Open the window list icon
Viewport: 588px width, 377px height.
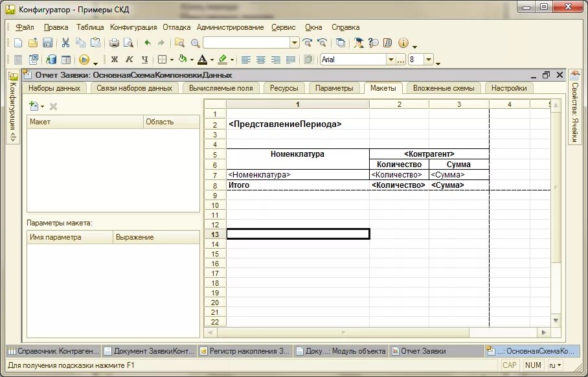341,43
